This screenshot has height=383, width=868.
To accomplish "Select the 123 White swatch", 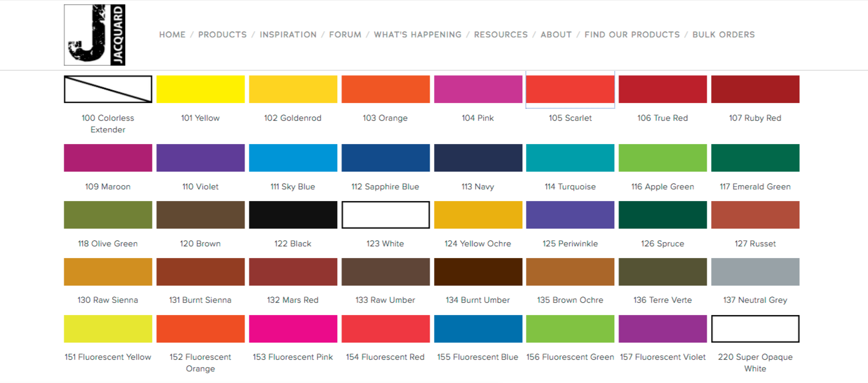I will coord(386,214).
